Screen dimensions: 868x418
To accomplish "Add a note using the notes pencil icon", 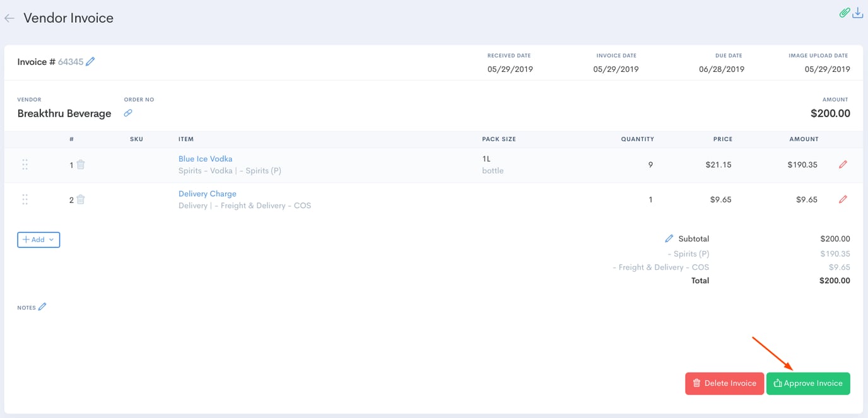I will (42, 306).
